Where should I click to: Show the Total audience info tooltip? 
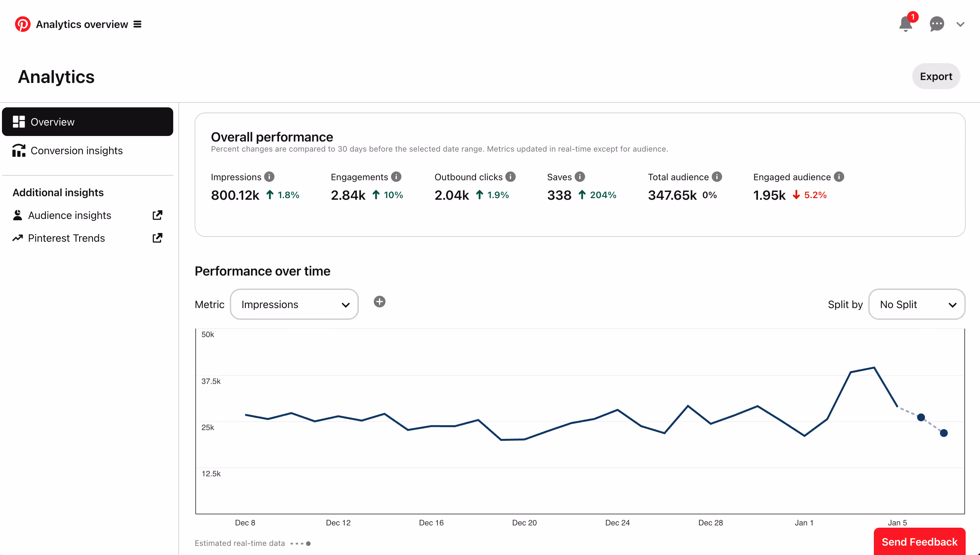(717, 176)
